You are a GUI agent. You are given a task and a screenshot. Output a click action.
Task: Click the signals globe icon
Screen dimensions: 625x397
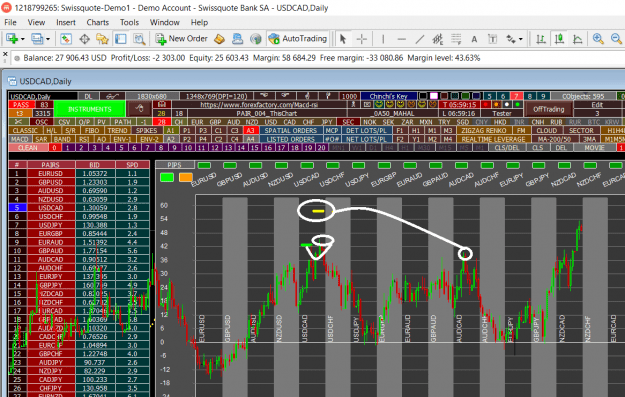pyautogui.click(x=256, y=39)
